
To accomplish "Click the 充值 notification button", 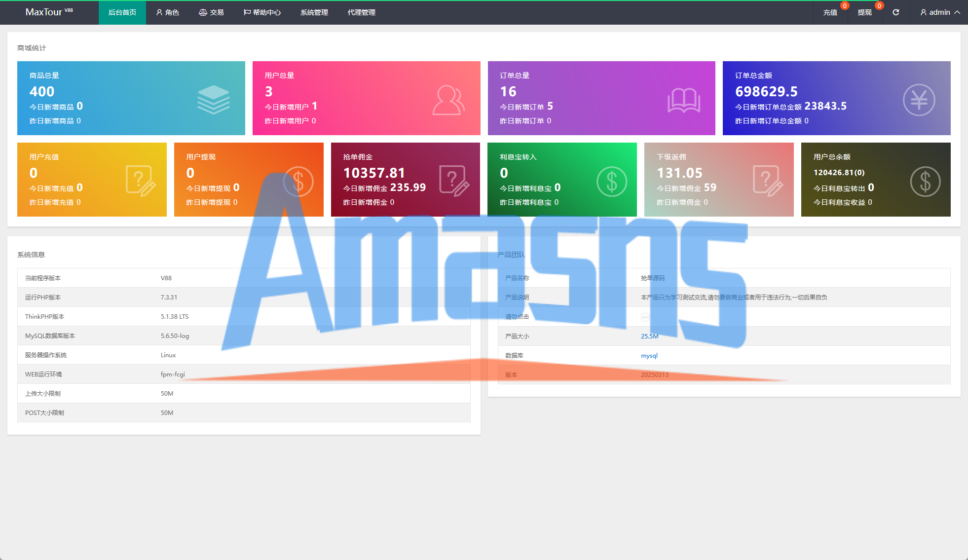I will click(x=830, y=12).
